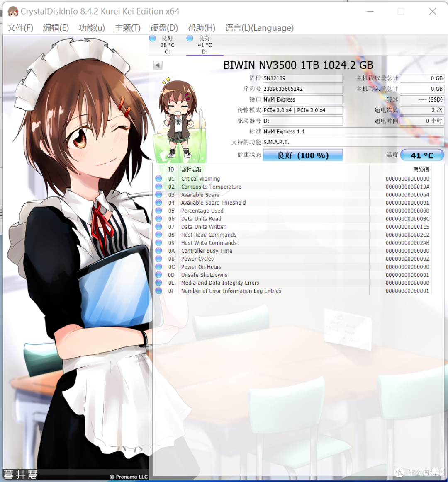Click the interface field NVM Express
This screenshot has width=448, height=482.
(x=302, y=99)
